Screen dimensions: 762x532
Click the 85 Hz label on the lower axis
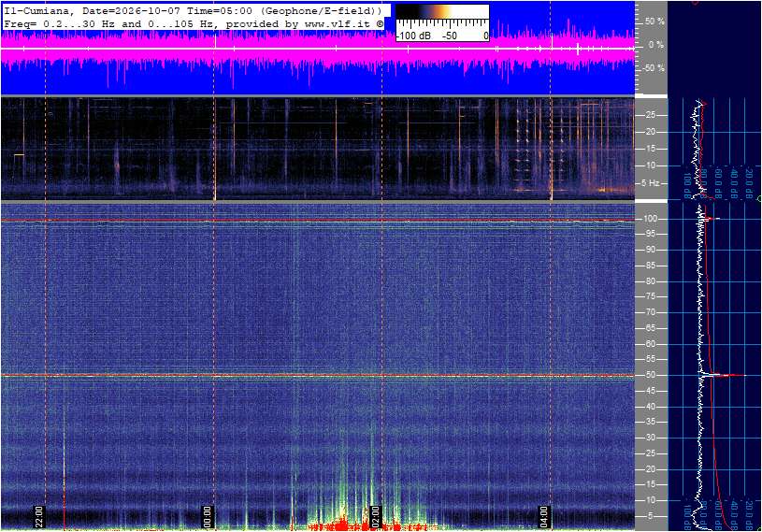coord(650,266)
